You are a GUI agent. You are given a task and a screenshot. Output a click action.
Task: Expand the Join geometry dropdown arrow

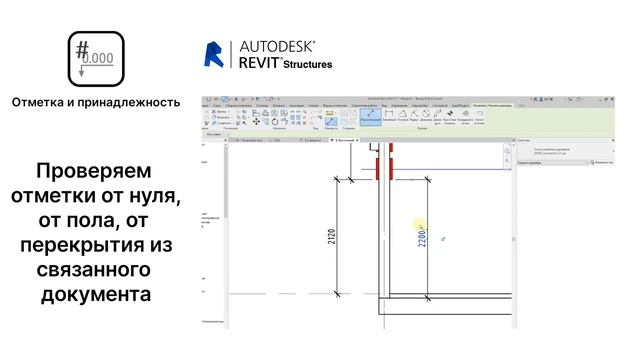pos(233,123)
